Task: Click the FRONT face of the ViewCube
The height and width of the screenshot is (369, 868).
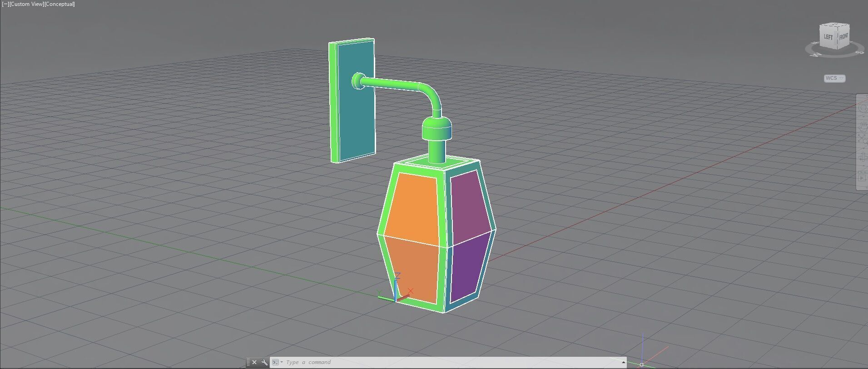Action: click(x=843, y=36)
